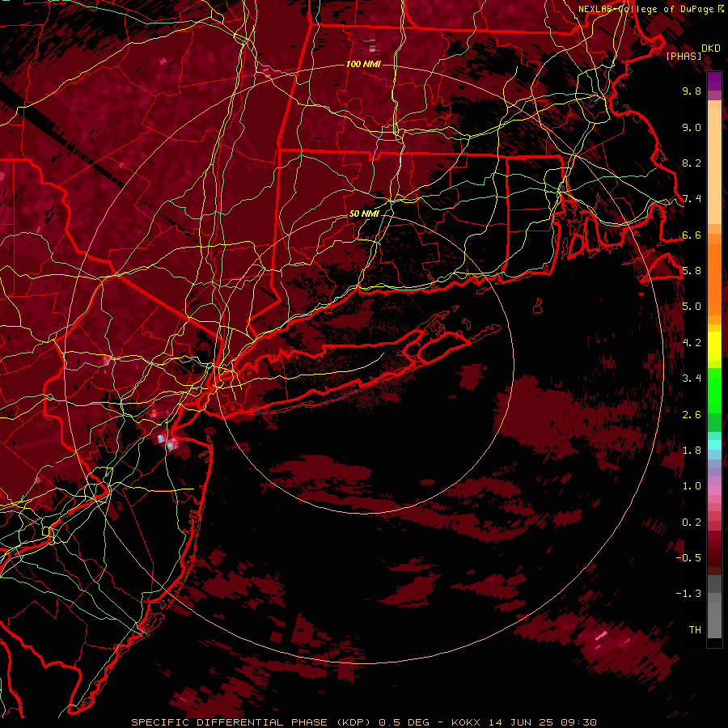The height and width of the screenshot is (728, 728).
Task: Select the 9.8 scale value
Action: 692,91
